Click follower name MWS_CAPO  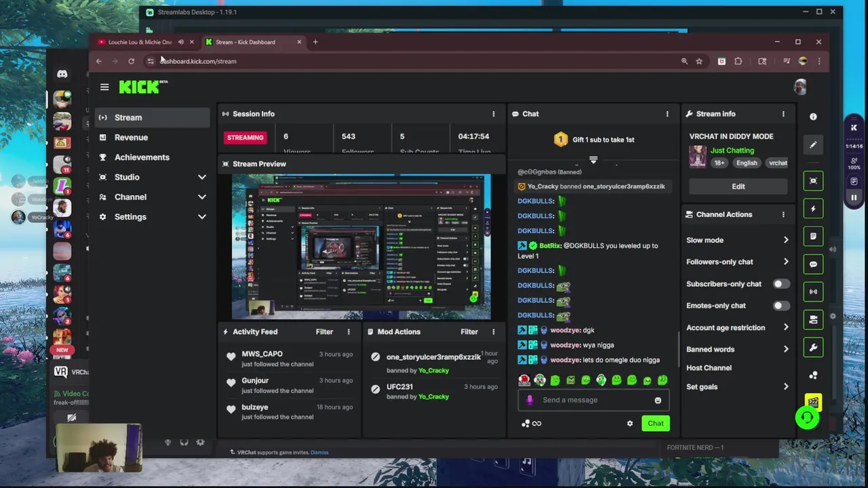(x=262, y=354)
